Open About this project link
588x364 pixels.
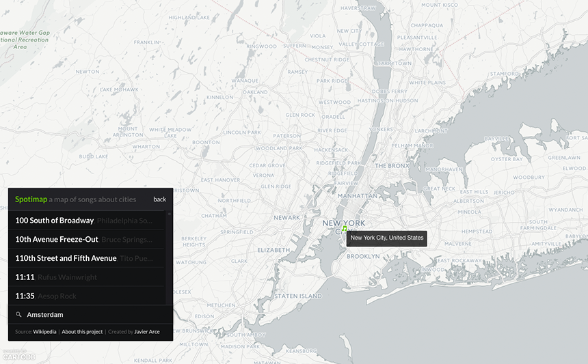click(x=82, y=332)
